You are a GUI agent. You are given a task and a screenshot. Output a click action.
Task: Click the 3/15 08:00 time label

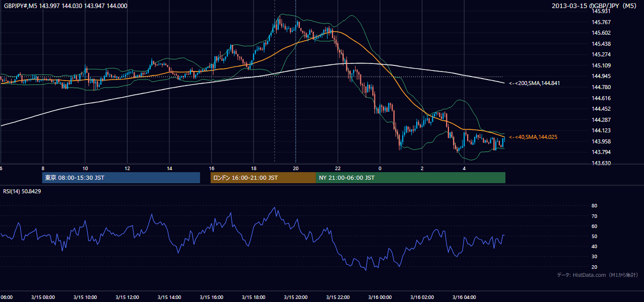(x=42, y=297)
